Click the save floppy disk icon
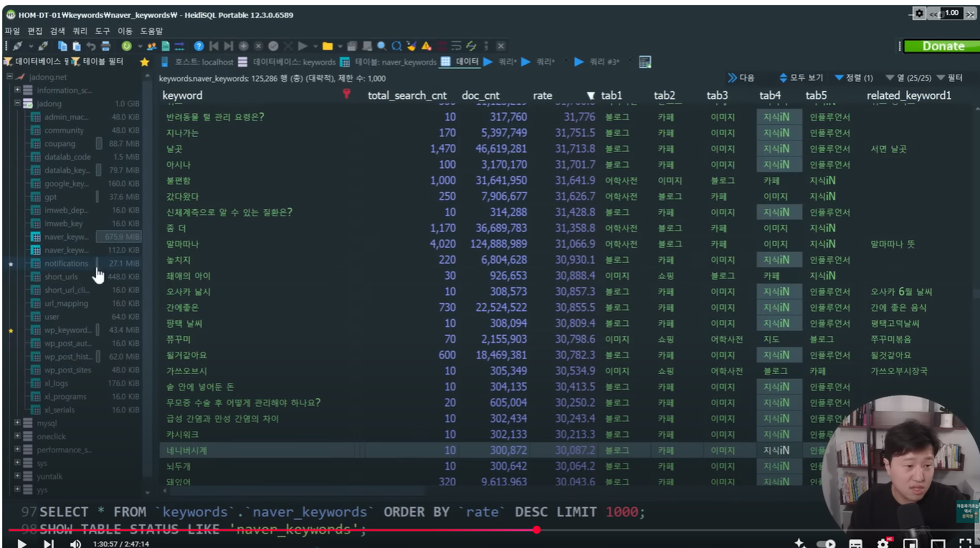Image resolution: width=980 pixels, height=548 pixels. [352, 46]
